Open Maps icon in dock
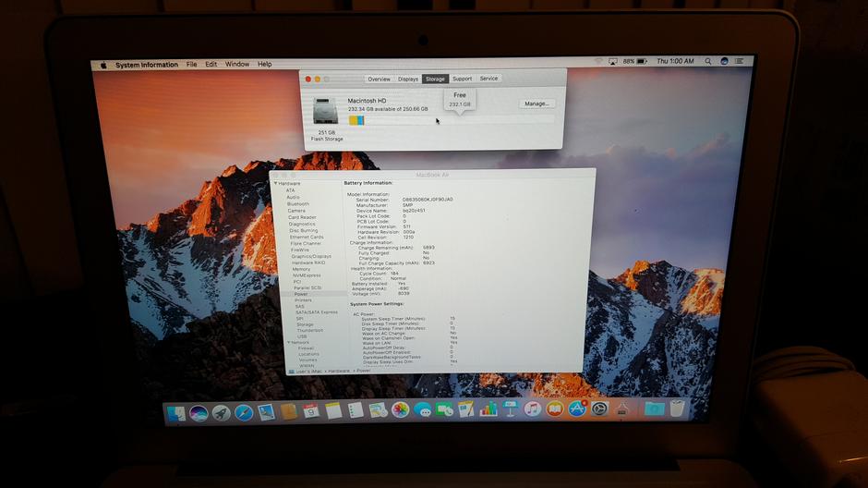Viewport: 868px width, 488px height. coord(378,410)
